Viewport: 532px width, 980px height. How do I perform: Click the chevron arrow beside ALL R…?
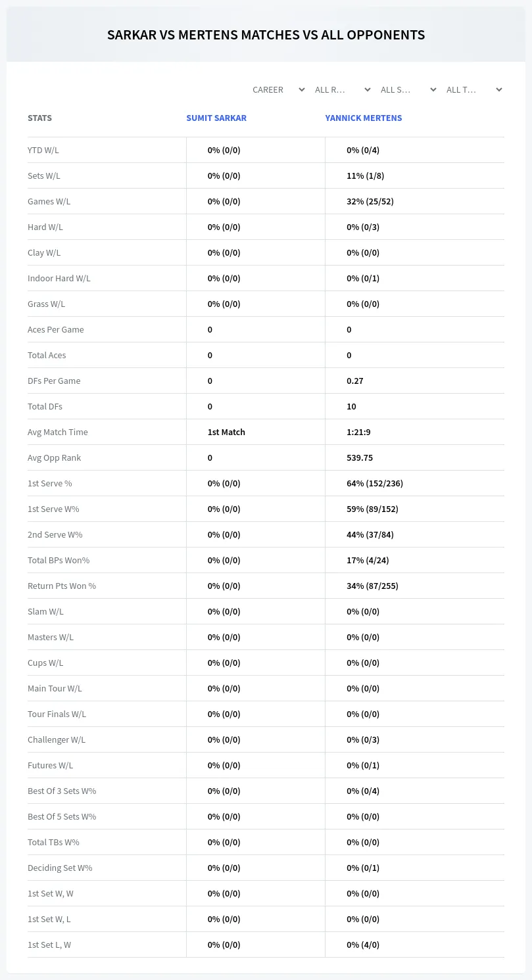click(x=367, y=89)
